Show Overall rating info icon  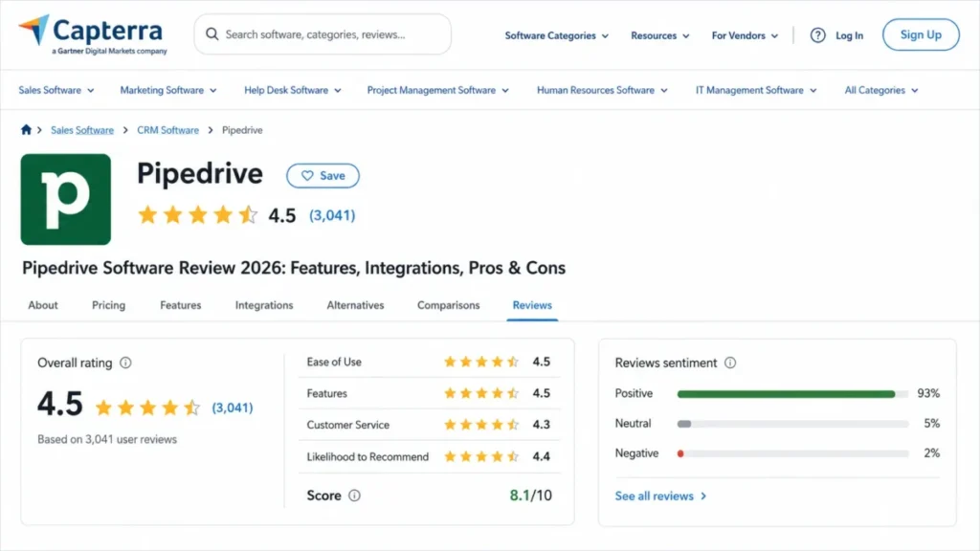coord(125,363)
